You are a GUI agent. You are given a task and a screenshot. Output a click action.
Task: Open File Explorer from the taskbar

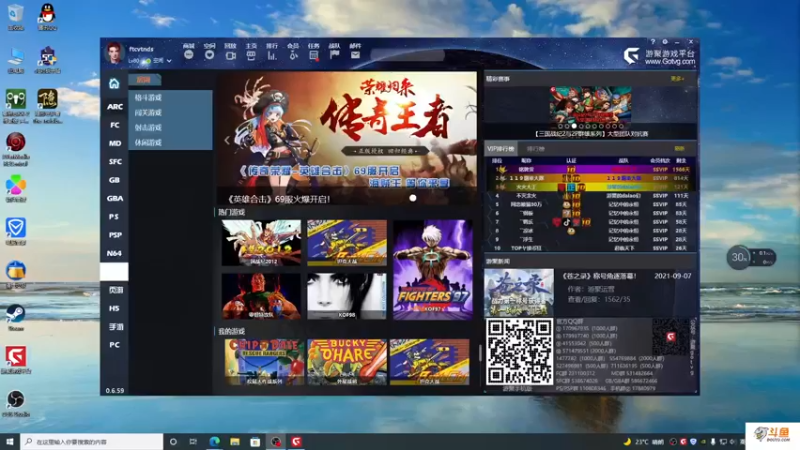click(235, 442)
